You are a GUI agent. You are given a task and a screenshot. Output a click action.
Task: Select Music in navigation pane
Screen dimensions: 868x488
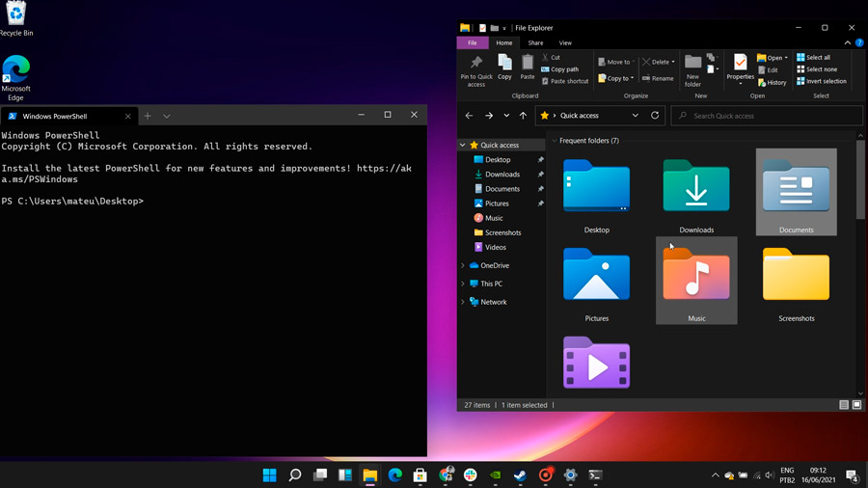point(494,218)
